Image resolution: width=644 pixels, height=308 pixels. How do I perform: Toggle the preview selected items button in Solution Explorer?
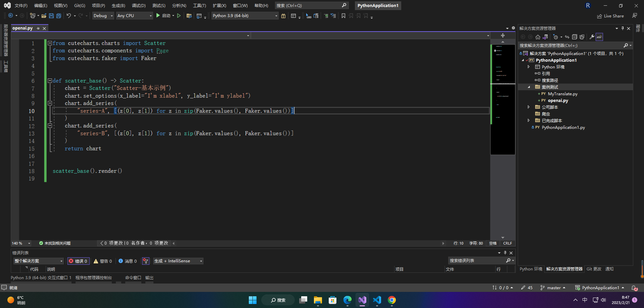599,37
